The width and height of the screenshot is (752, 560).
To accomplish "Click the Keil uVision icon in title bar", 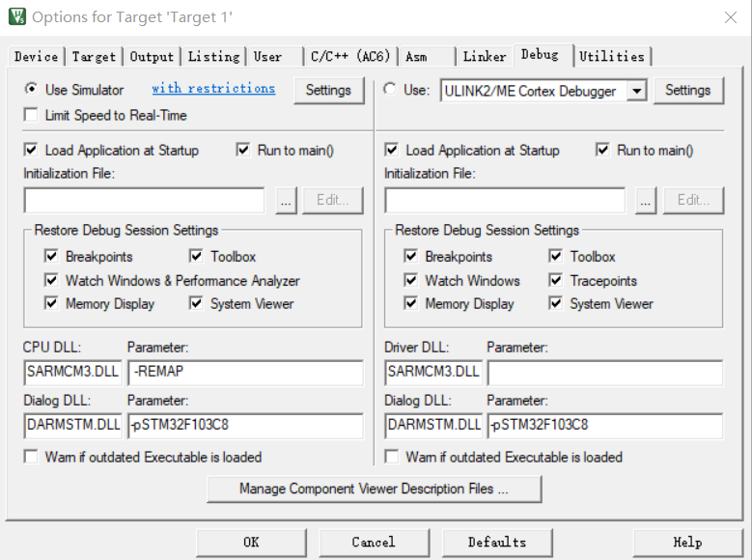I will (17, 16).
